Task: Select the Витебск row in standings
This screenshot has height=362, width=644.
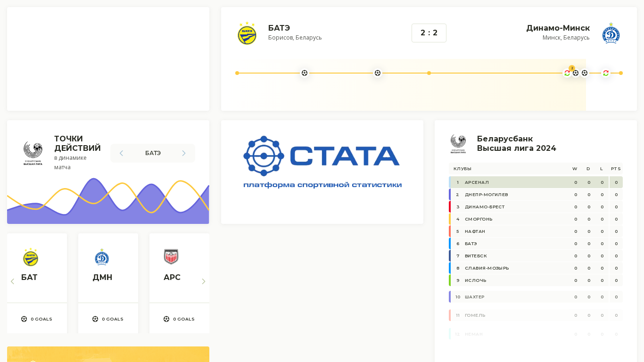Action: 536,256
